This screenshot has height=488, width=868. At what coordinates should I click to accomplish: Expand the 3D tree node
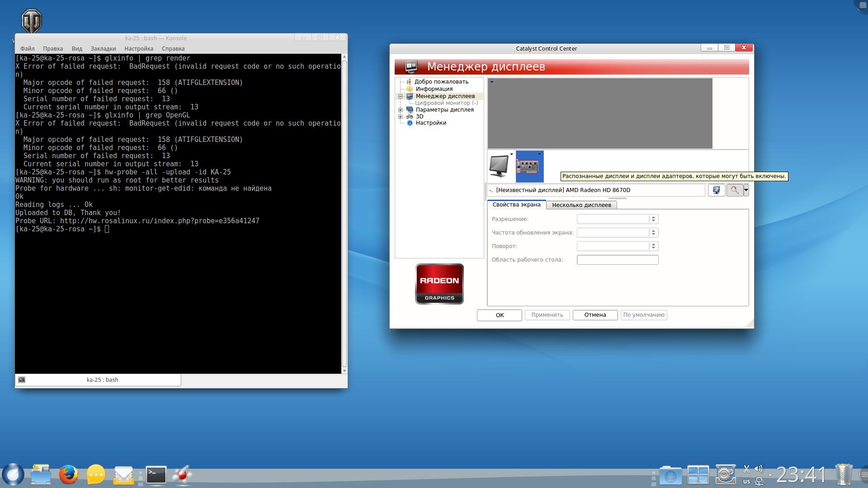tap(400, 117)
